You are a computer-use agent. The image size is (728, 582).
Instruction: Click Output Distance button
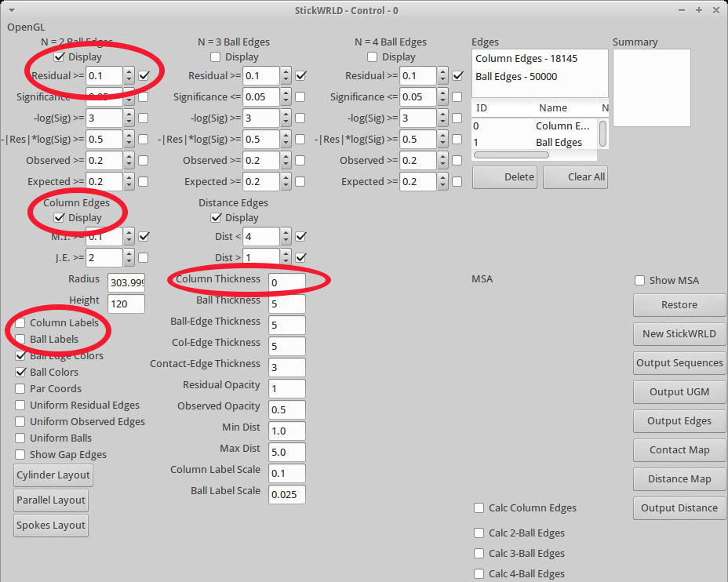679,508
